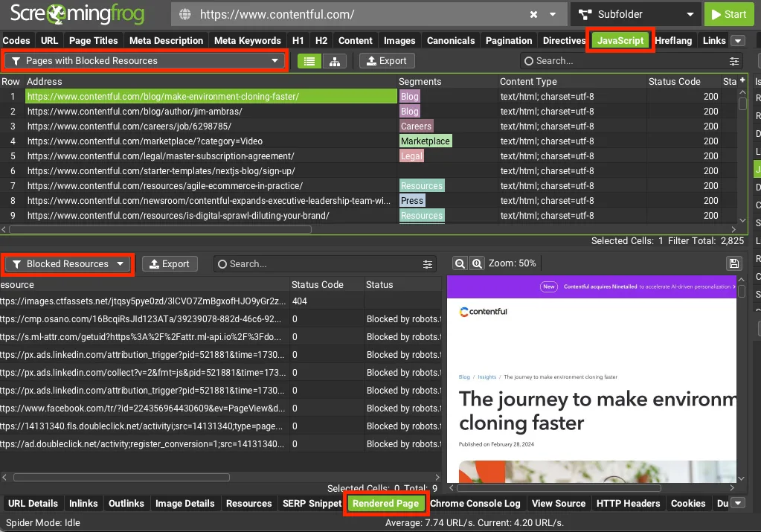Click the top table horizontal scrollbar
The image size is (761, 532).
click(160, 230)
